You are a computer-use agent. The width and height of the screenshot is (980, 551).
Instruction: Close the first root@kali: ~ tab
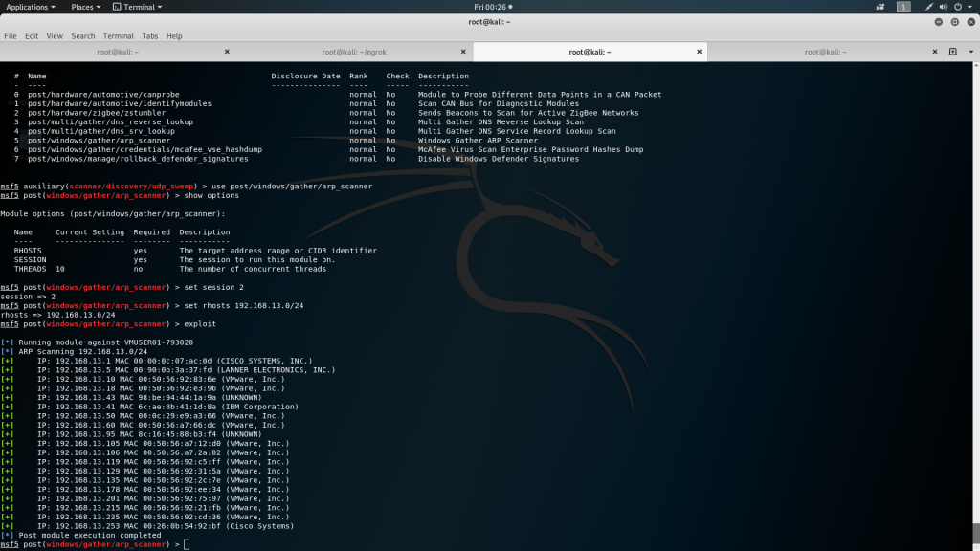point(227,52)
